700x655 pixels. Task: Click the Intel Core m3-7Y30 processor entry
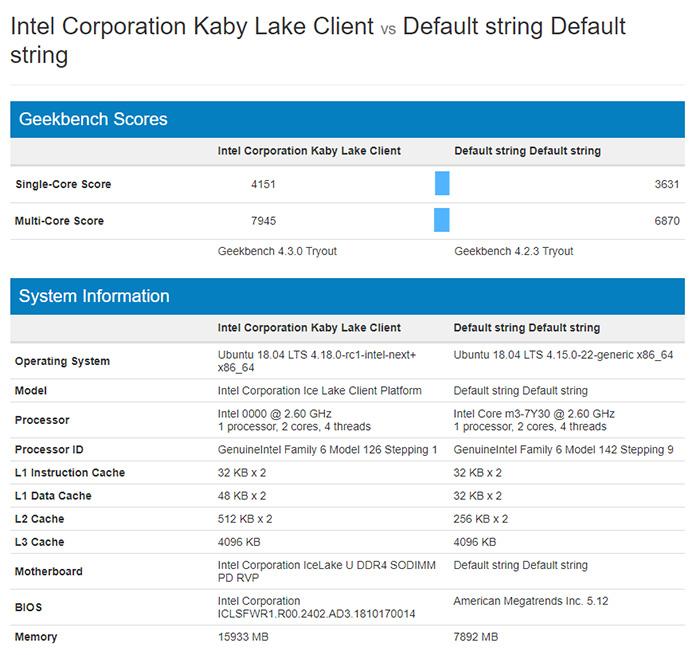534,413
